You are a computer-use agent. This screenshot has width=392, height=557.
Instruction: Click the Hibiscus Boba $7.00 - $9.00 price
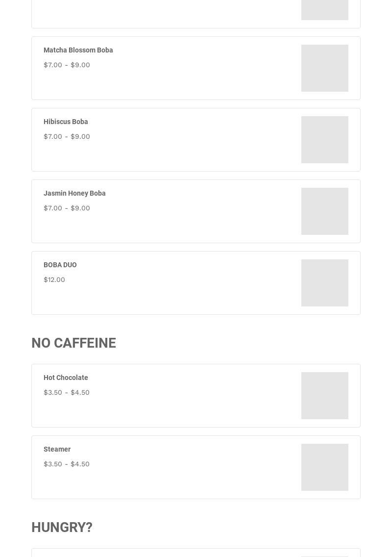coord(67,136)
